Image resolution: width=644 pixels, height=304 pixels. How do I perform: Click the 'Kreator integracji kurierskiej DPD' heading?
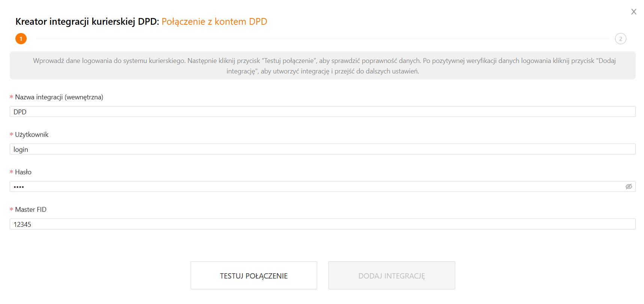point(87,22)
